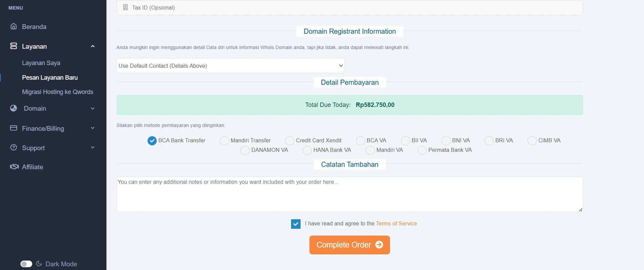Click the moon icon beside Dark Mode
The image size is (644, 270).
pyautogui.click(x=39, y=264)
